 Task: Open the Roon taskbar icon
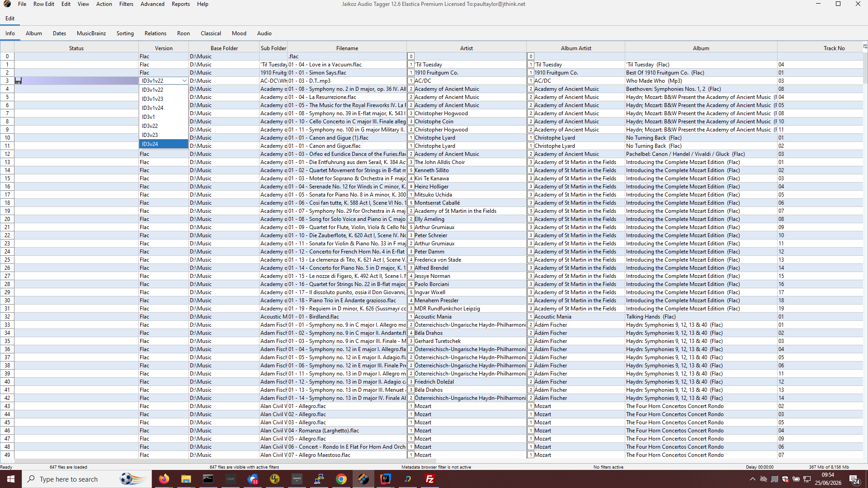(230, 479)
